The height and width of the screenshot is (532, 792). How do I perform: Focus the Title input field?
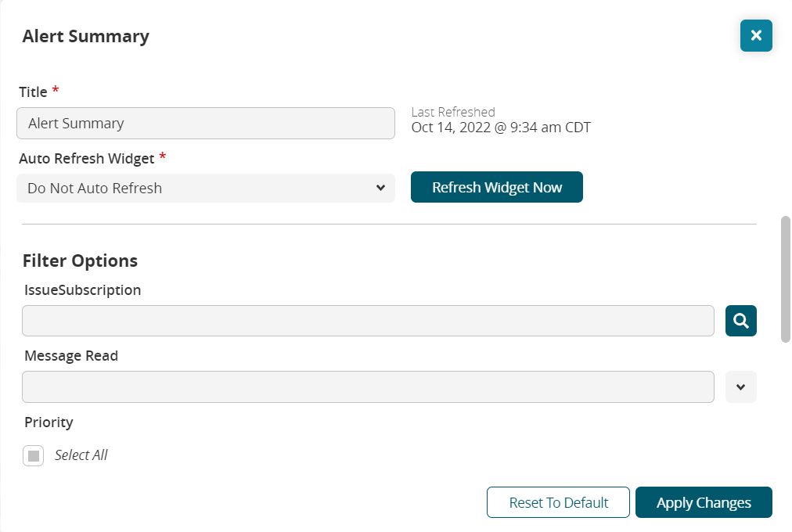coord(205,124)
